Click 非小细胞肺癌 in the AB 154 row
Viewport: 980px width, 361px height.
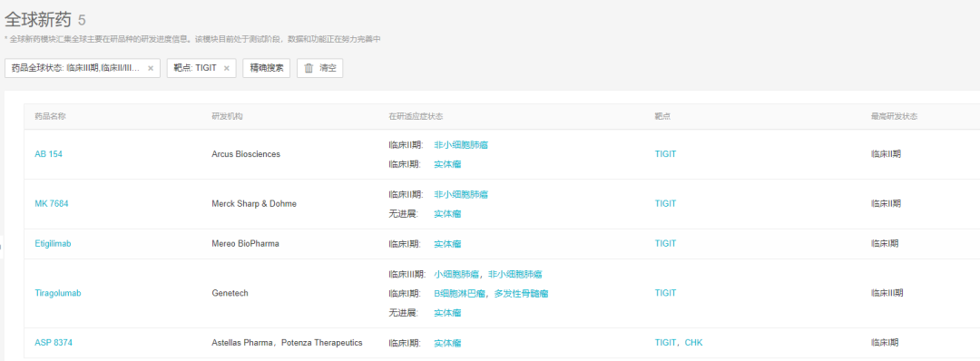[461, 145]
